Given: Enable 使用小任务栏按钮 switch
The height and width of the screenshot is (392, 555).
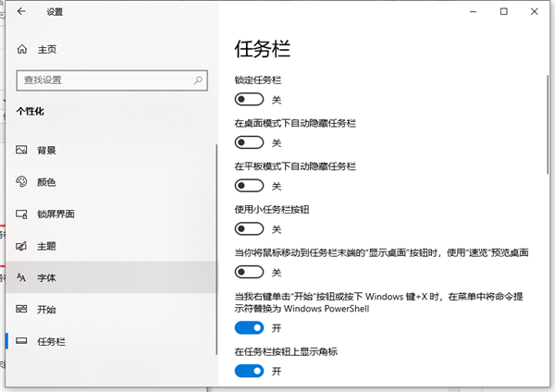Looking at the screenshot, I should tap(250, 229).
